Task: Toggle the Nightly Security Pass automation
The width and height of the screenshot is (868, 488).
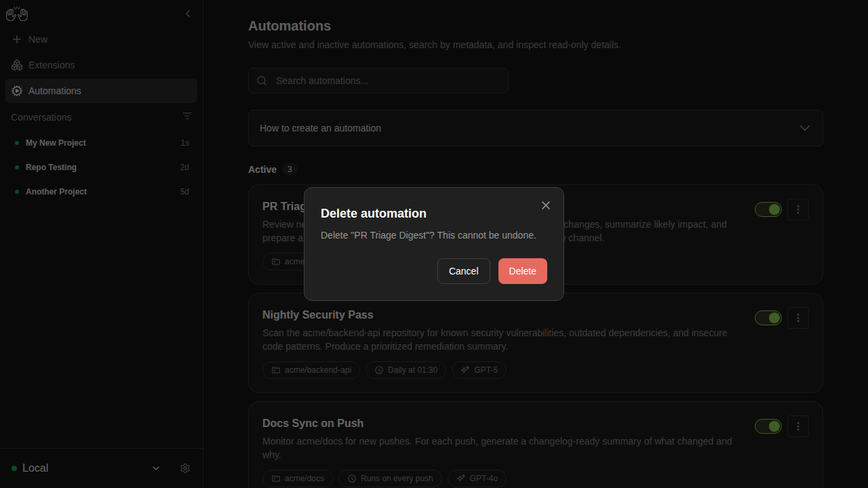Action: pyautogui.click(x=768, y=318)
